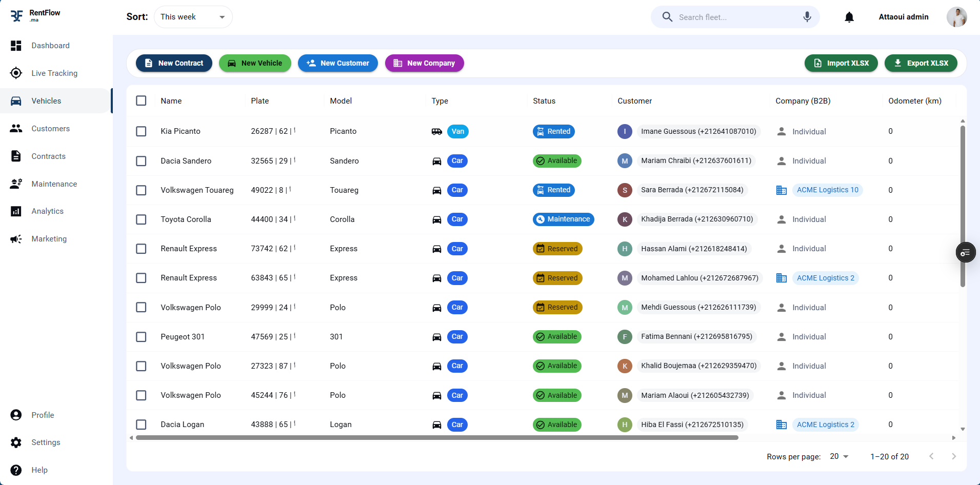Click Reserved badge for Volkswagen Polo 29999

pos(557,308)
